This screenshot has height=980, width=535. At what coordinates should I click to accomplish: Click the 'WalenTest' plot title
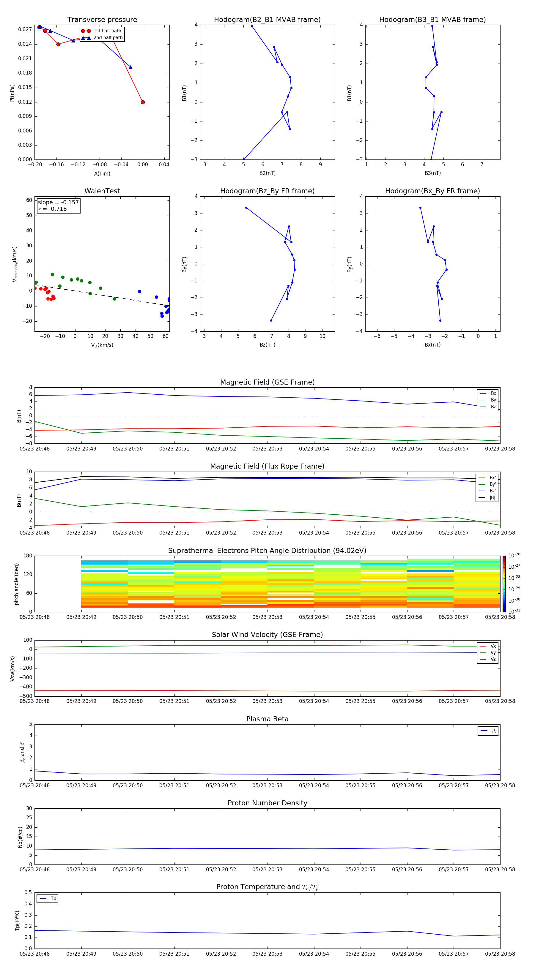pyautogui.click(x=102, y=191)
